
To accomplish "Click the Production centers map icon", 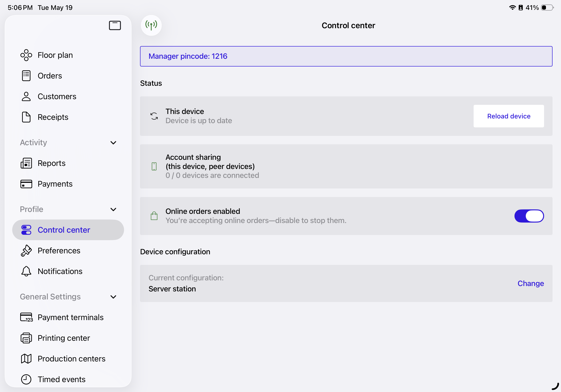I will [x=26, y=359].
